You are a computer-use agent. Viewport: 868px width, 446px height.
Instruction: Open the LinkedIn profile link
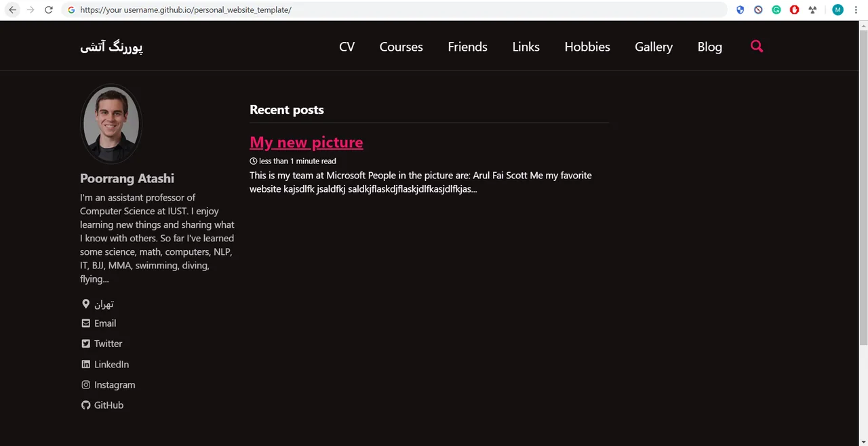[x=111, y=364]
